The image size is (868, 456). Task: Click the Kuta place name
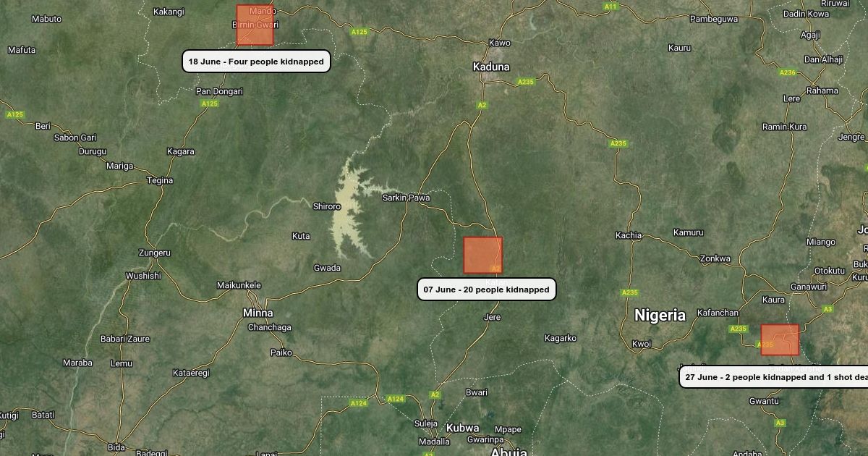point(301,236)
